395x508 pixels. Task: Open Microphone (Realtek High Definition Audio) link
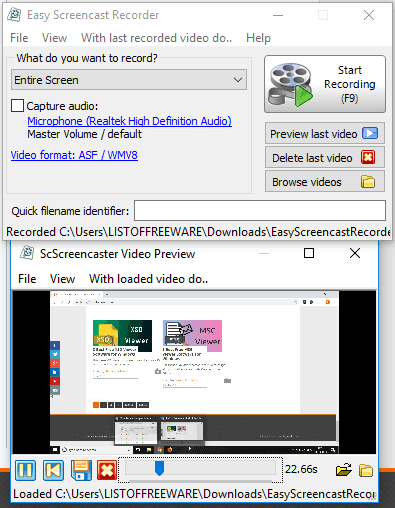coord(129,121)
